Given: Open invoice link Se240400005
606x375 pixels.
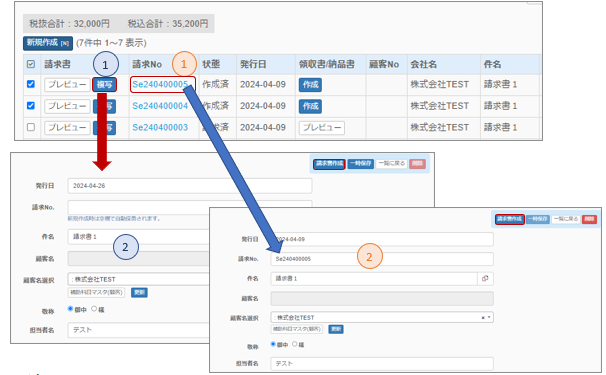Looking at the screenshot, I should click(160, 84).
